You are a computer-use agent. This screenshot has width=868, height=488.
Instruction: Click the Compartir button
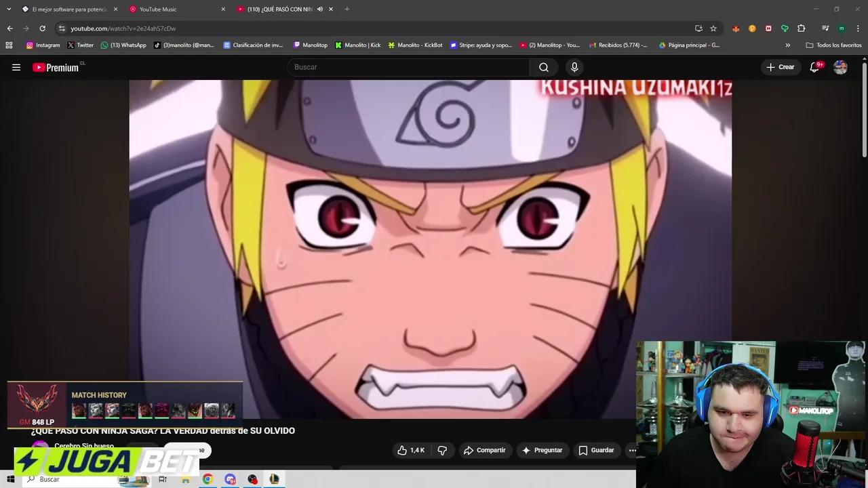(x=486, y=450)
